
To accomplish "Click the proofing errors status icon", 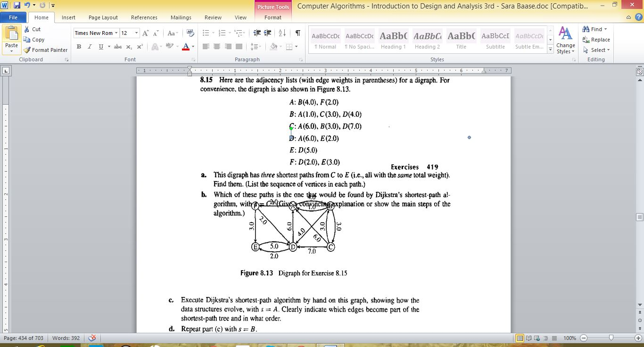I will [x=92, y=338].
